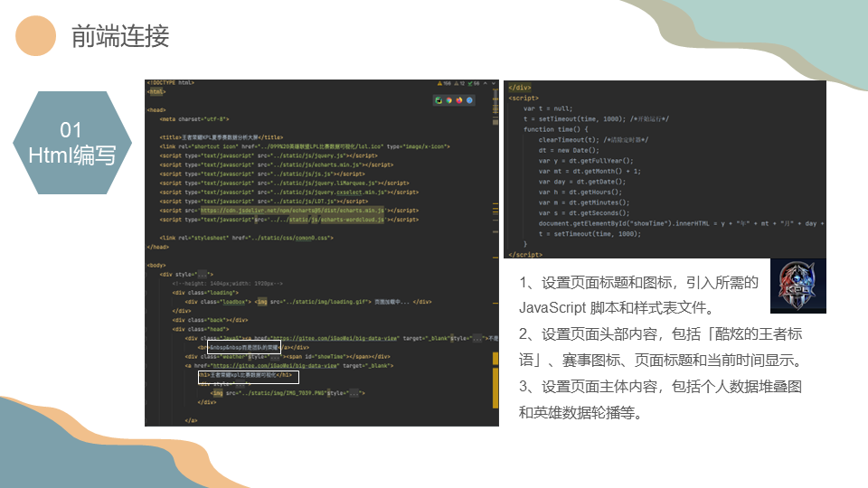Click the var h getHours line

coord(580,192)
